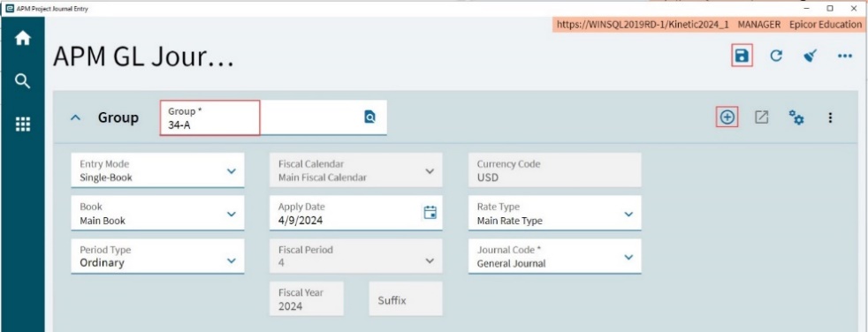The width and height of the screenshot is (868, 332).
Task: Click the Currency Code USD field
Action: coord(555,170)
